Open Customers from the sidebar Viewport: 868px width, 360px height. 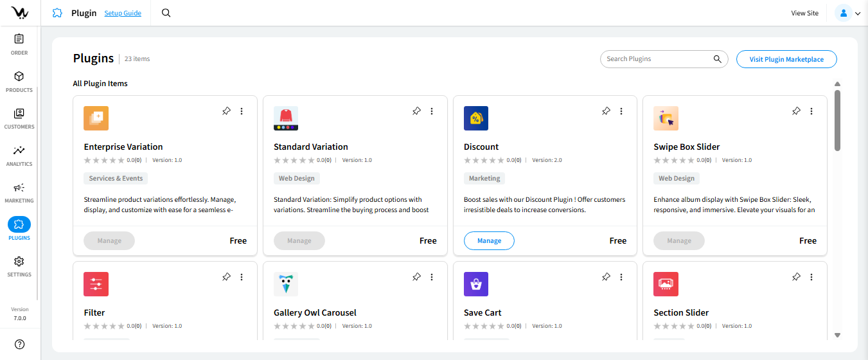[x=19, y=118]
